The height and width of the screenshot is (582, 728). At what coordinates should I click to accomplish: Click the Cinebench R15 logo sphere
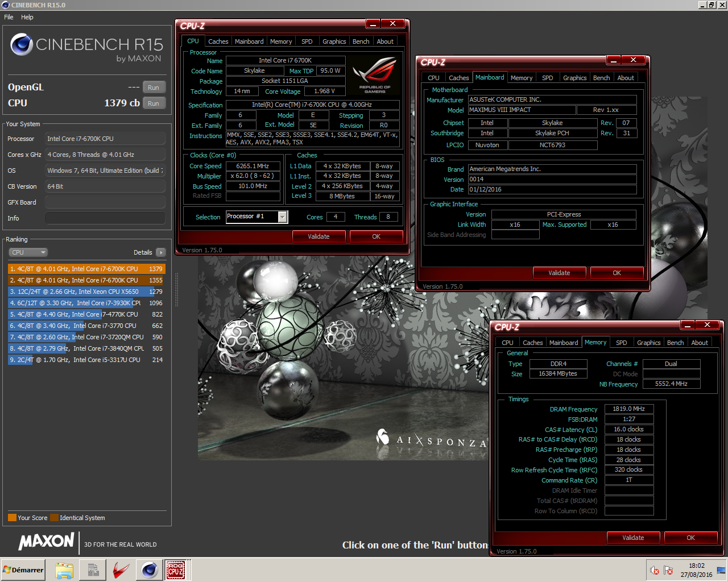22,44
